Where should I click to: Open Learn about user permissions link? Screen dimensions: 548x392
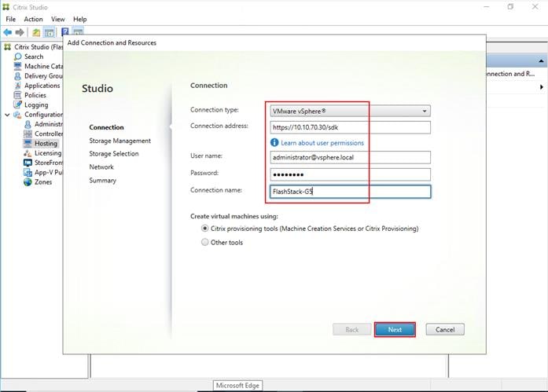coord(322,143)
